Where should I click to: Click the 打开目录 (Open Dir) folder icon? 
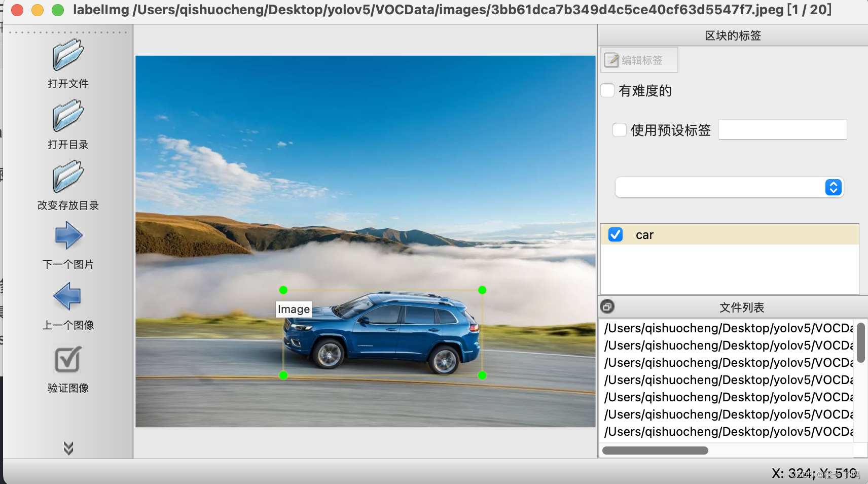(x=68, y=116)
